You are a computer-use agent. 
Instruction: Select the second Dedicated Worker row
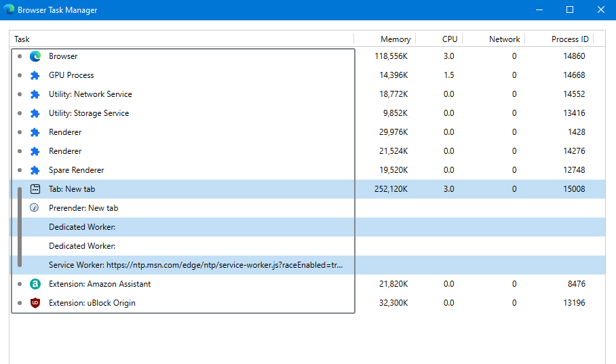(307, 246)
